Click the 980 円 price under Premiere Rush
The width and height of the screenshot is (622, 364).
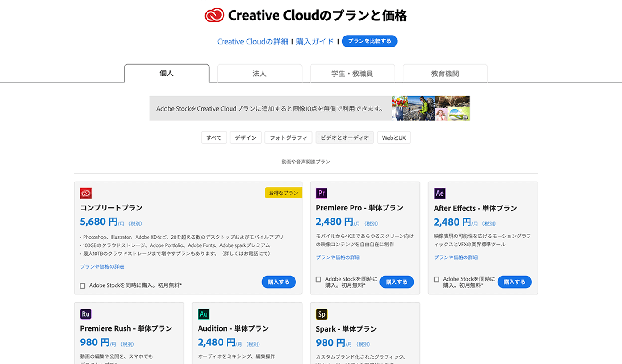[95, 342]
